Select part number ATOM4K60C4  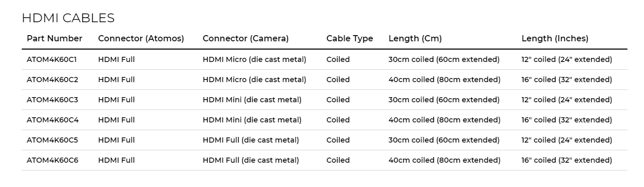[52, 120]
